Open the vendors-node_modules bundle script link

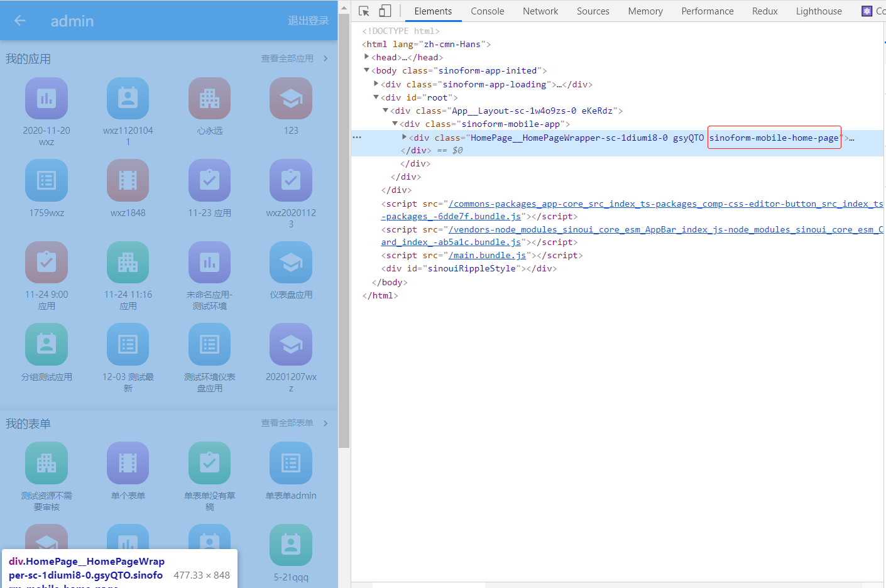[x=632, y=236]
